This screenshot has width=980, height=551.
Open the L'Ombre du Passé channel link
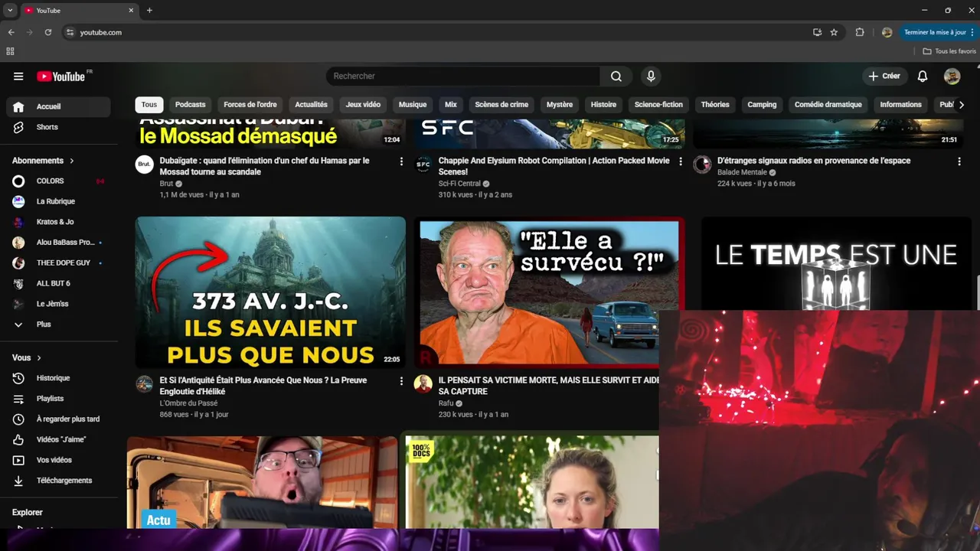188,403
